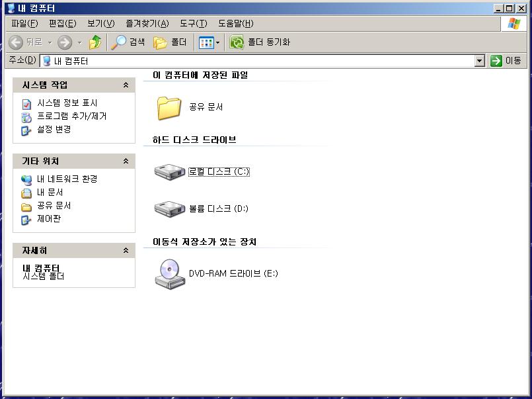Click the 제어판 icon in sidebar
Screen dimensions: 532x399
[26, 220]
